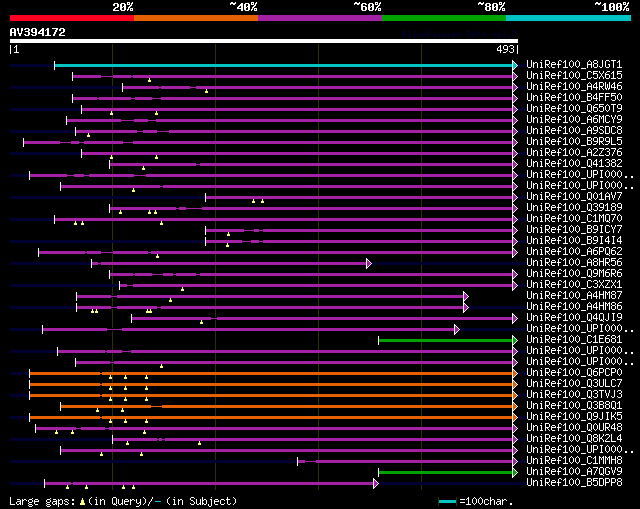Click the green ~80% identity legend segment
Screen dimensions: 640x509
pyautogui.click(x=444, y=18)
